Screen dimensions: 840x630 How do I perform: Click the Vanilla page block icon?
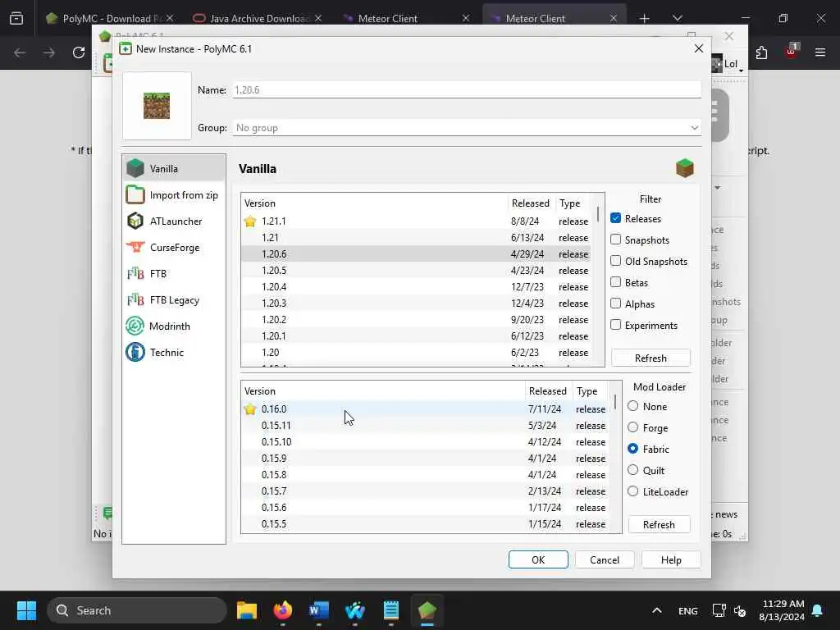pos(685,168)
